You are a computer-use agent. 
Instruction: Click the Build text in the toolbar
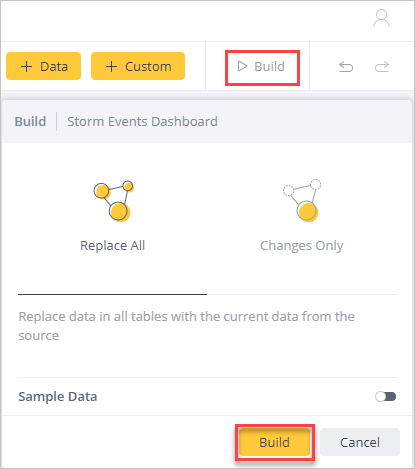[269, 66]
